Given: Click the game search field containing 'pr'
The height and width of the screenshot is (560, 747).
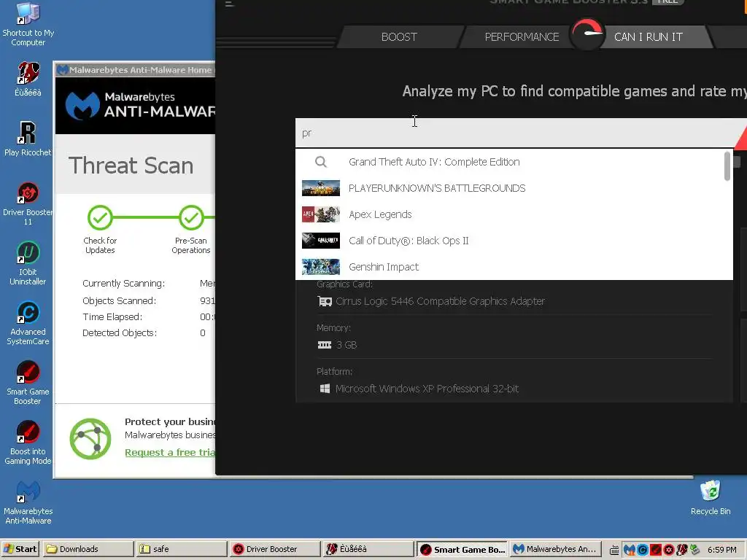Looking at the screenshot, I should (x=517, y=133).
